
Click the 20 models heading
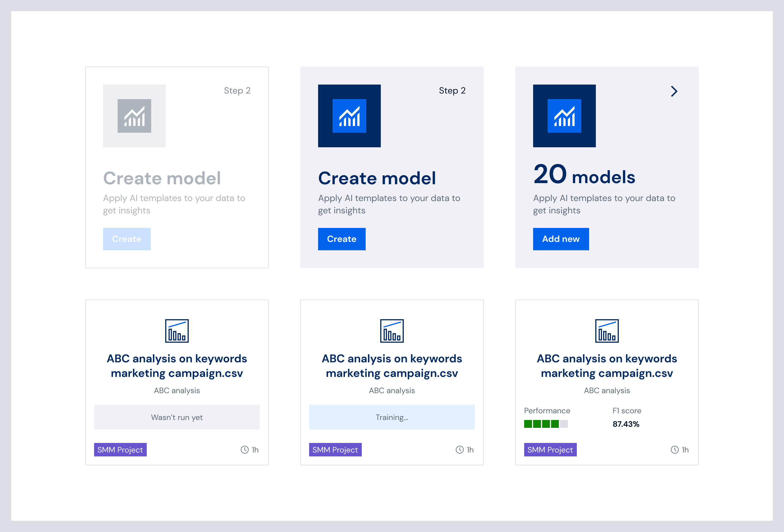[x=584, y=175]
